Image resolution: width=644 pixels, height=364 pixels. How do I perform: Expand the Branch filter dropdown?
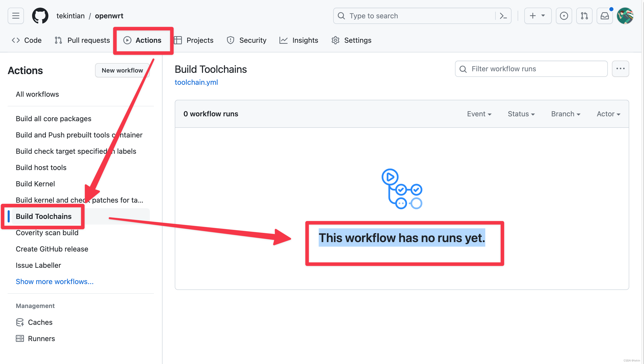tap(566, 114)
